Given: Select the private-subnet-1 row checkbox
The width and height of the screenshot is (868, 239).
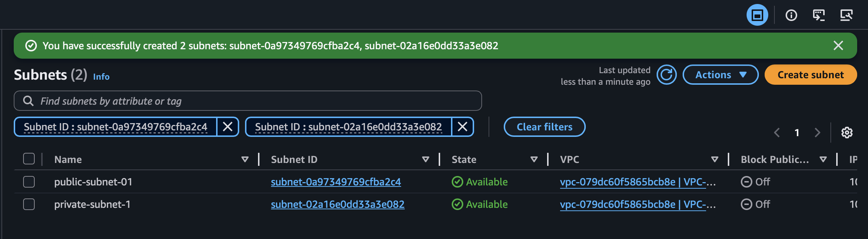Looking at the screenshot, I should 29,204.
